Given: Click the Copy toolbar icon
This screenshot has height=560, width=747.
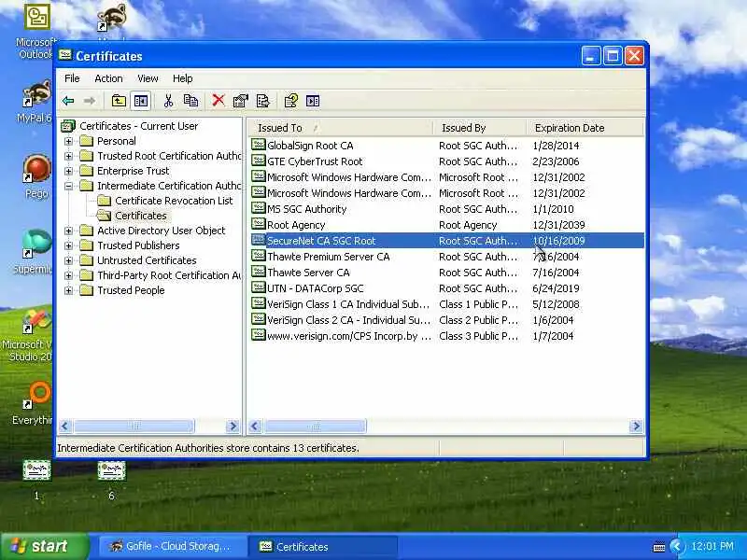Looking at the screenshot, I should pyautogui.click(x=191, y=101).
